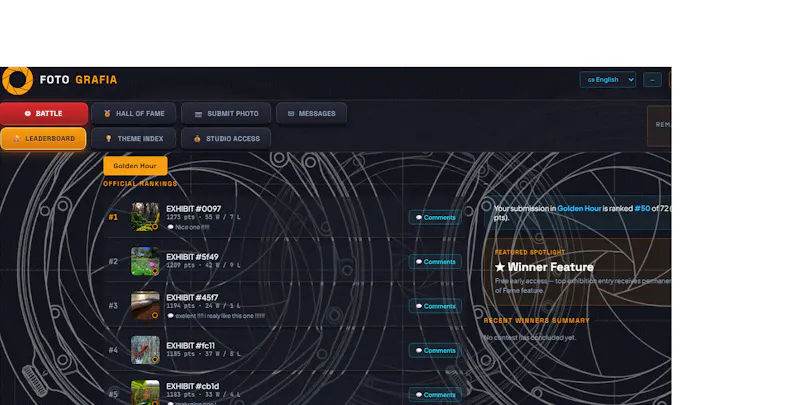Screen dimensions: 800x405
Task: Click the Exhibit #45f7 title
Action: click(x=192, y=297)
